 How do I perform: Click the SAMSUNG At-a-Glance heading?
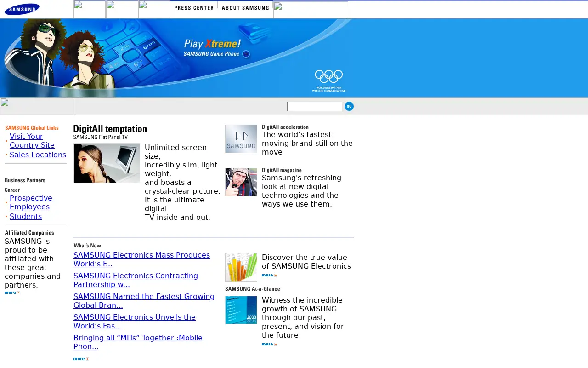pos(253,289)
